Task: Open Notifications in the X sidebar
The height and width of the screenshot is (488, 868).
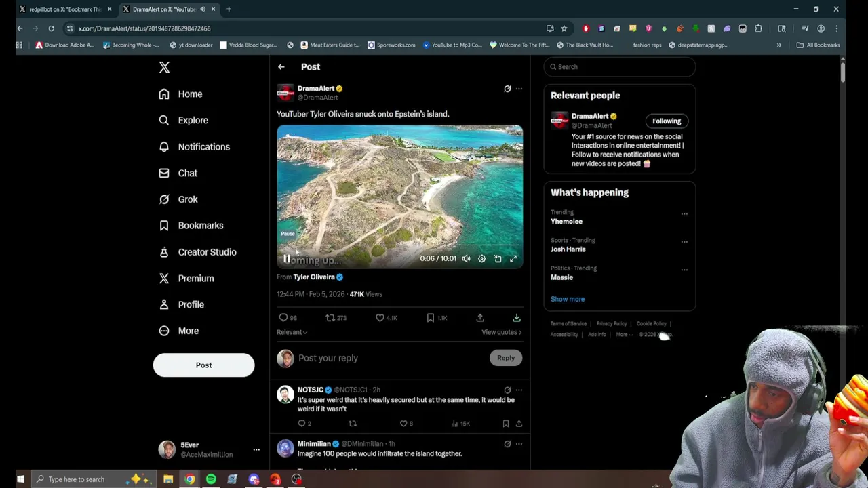Action: tap(194, 146)
